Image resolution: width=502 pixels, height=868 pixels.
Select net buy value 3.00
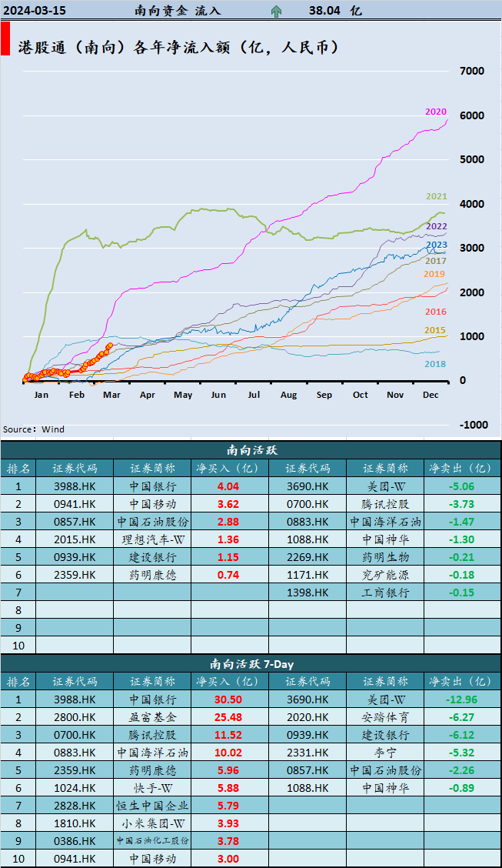pyautogui.click(x=228, y=859)
